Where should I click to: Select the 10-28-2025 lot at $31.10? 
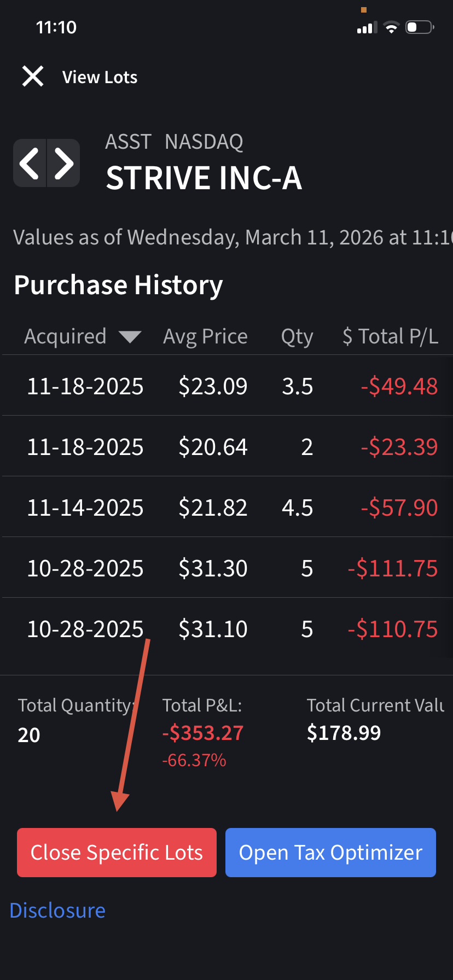(226, 628)
